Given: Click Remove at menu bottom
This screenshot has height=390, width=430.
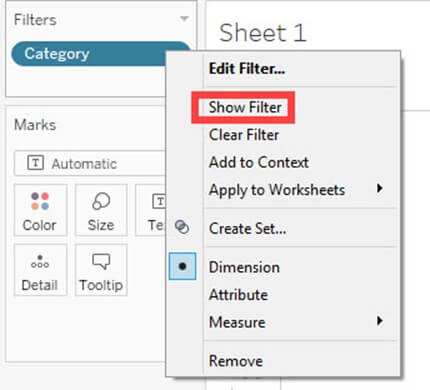Looking at the screenshot, I should tap(236, 361).
